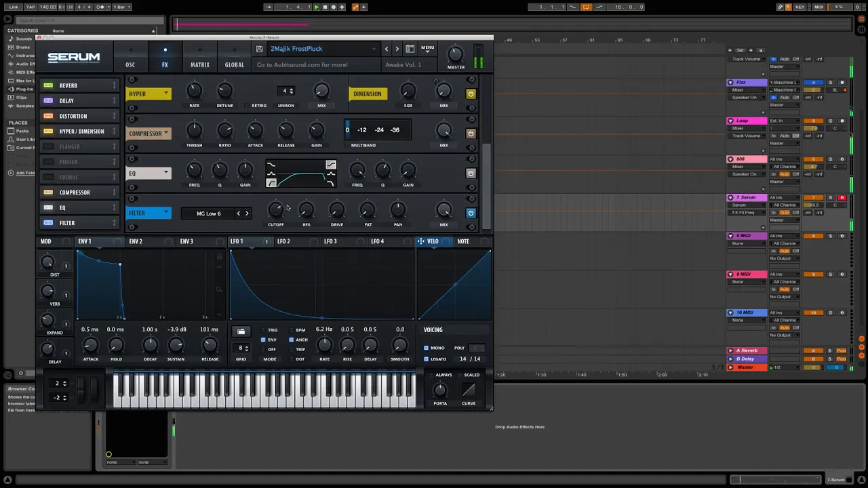Select Drums category in browser
868x488 pixels.
tap(22, 47)
